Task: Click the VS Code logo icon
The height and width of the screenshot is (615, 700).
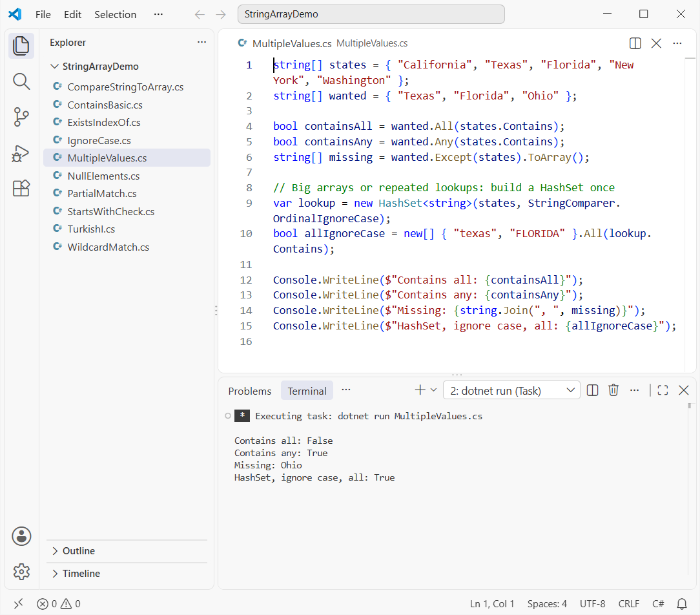Action: pyautogui.click(x=15, y=14)
